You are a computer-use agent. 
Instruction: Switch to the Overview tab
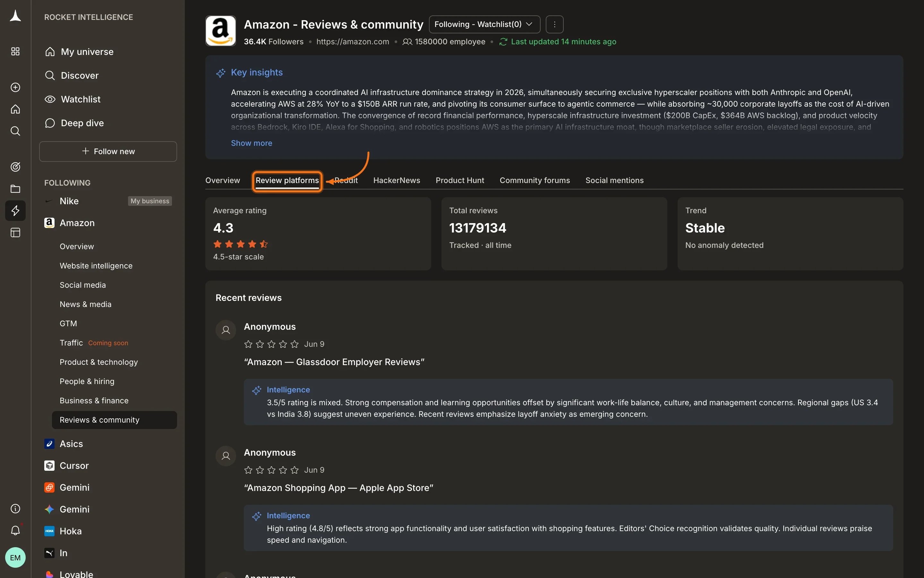(x=223, y=180)
